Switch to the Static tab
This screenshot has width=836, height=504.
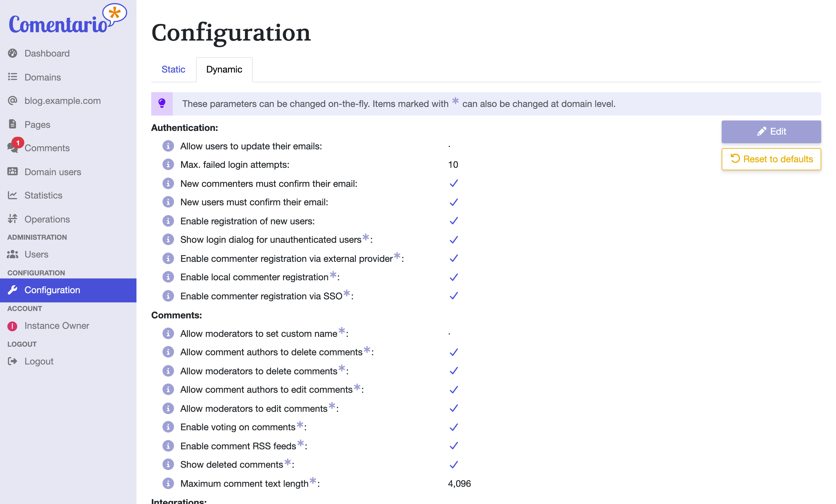[173, 69]
